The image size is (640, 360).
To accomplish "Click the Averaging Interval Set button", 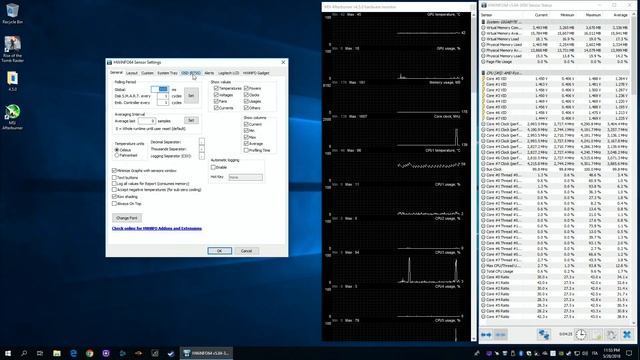I will pos(191,120).
